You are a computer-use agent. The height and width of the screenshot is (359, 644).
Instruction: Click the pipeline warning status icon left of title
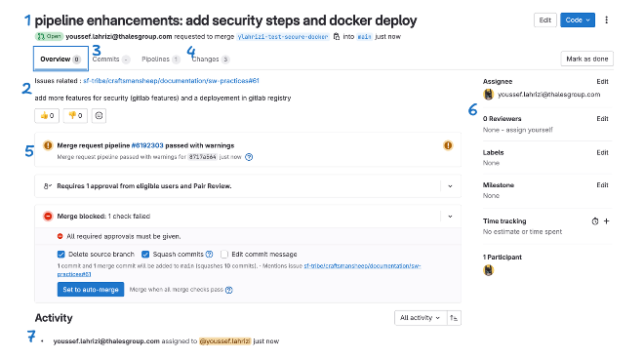pyautogui.click(x=48, y=145)
